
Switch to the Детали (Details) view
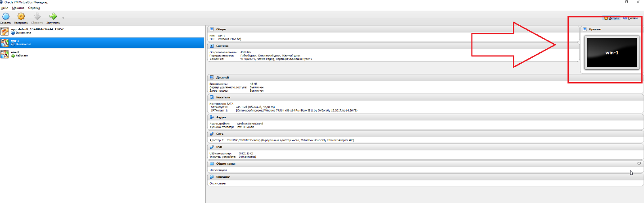coord(612,18)
